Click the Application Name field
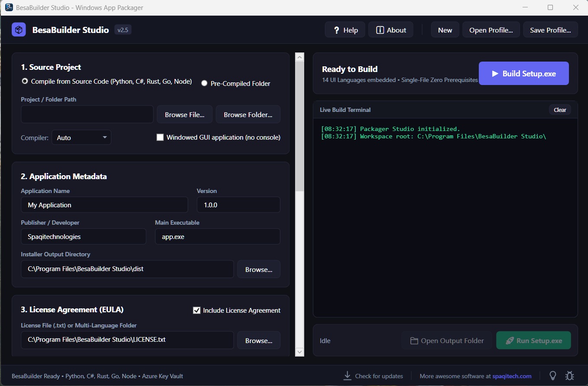 click(104, 205)
